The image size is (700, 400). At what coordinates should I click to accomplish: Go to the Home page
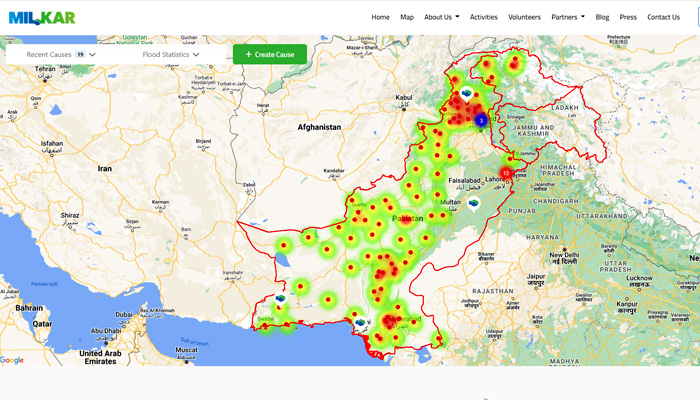click(380, 17)
